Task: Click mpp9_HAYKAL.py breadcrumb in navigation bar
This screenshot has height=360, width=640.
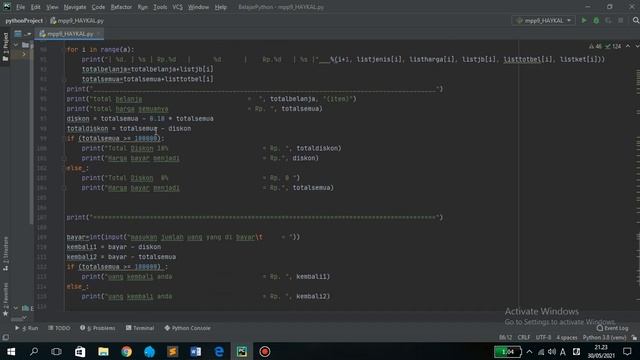Action: [x=77, y=20]
